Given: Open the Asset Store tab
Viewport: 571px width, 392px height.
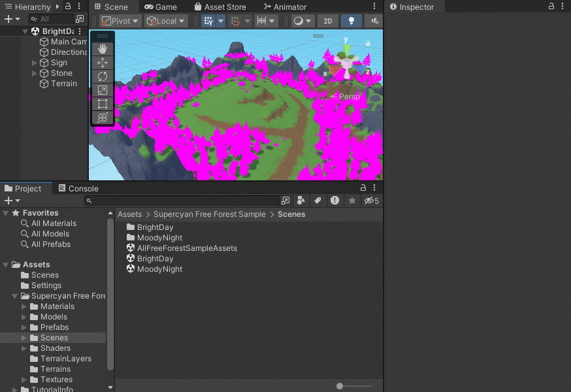Looking at the screenshot, I should coord(220,7).
